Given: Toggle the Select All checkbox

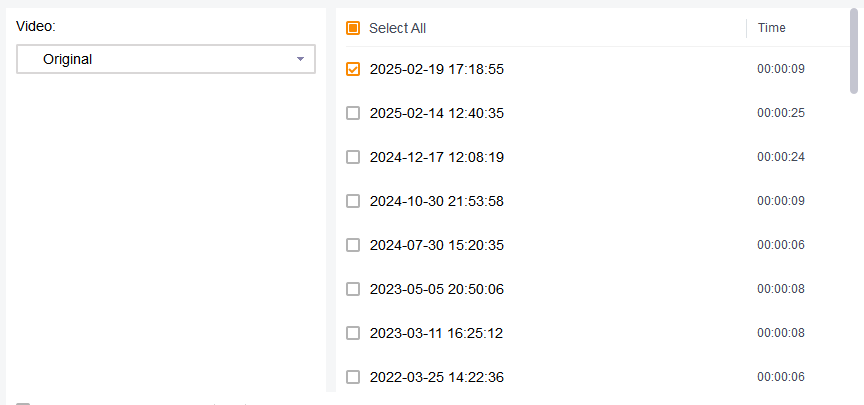Looking at the screenshot, I should [353, 28].
